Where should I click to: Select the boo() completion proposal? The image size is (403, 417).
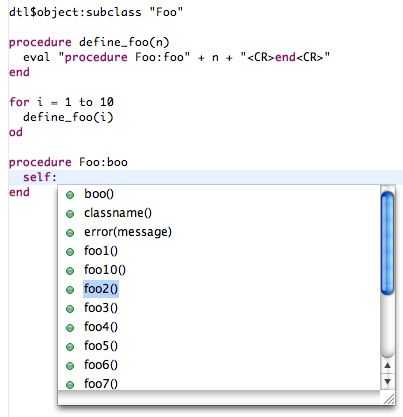[x=99, y=194]
